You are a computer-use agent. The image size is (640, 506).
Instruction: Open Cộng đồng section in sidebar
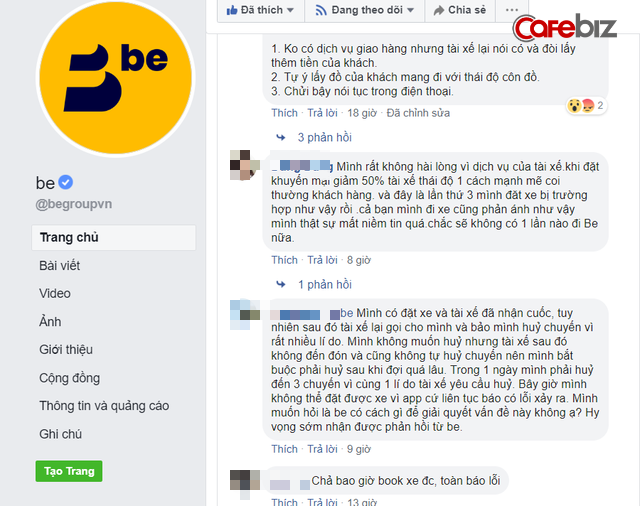pos(69,378)
